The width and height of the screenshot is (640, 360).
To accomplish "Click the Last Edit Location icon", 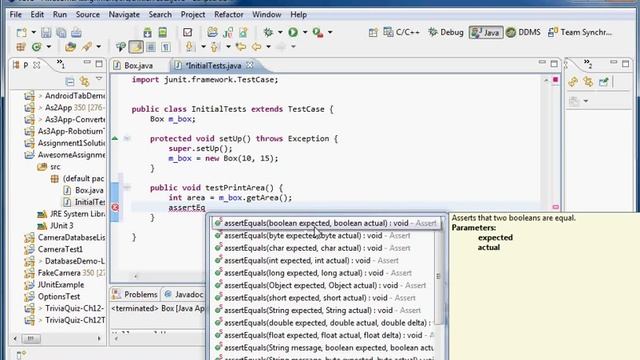I will coord(241,47).
